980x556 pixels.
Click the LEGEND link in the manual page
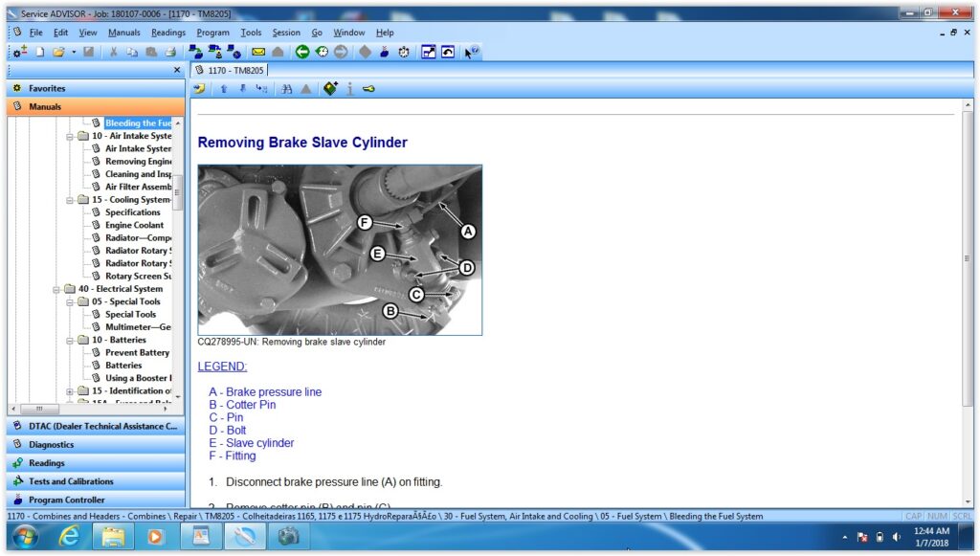pyautogui.click(x=223, y=366)
